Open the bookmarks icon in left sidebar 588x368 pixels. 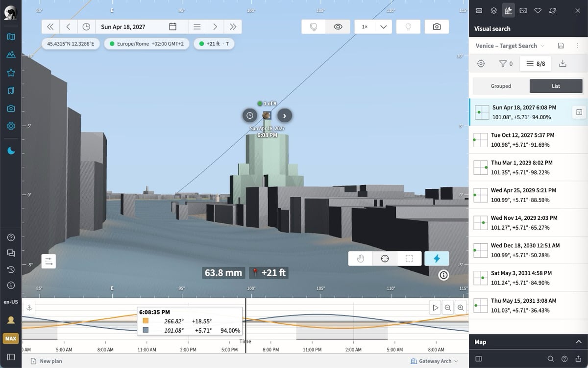pyautogui.click(x=11, y=90)
